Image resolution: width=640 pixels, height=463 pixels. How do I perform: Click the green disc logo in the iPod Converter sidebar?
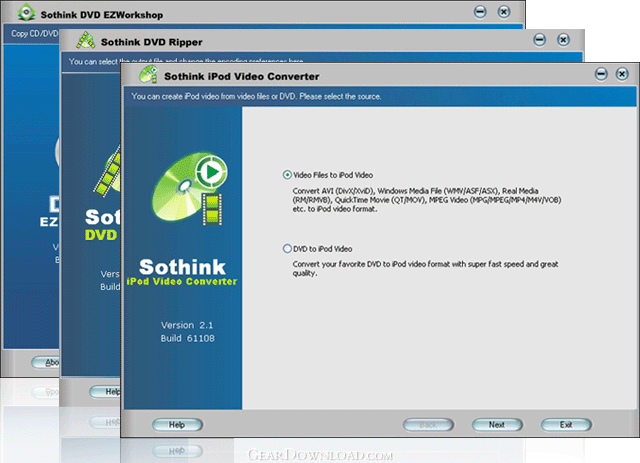[x=190, y=189]
